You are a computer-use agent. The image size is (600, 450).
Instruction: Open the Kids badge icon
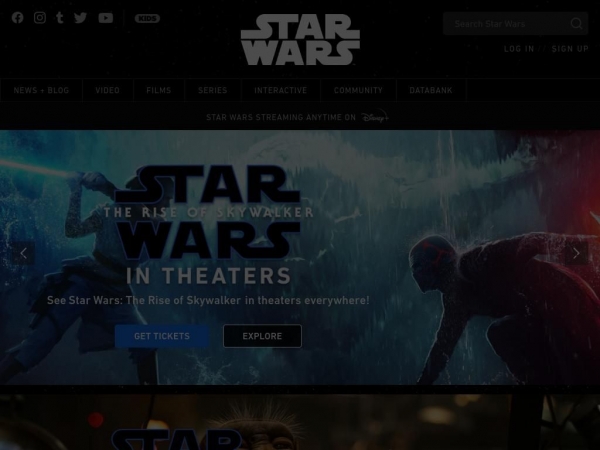click(147, 18)
